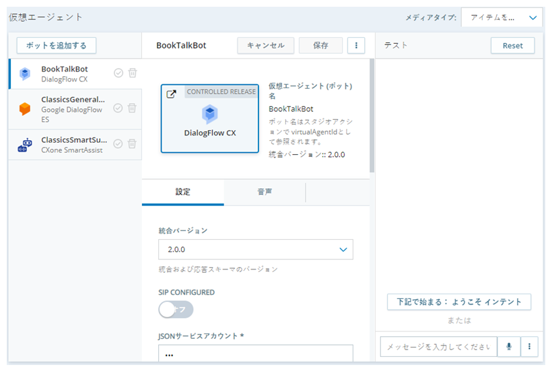Toggle SIP CONFIGURED switch
Viewport: 550px width, 392px height.
coord(176,310)
